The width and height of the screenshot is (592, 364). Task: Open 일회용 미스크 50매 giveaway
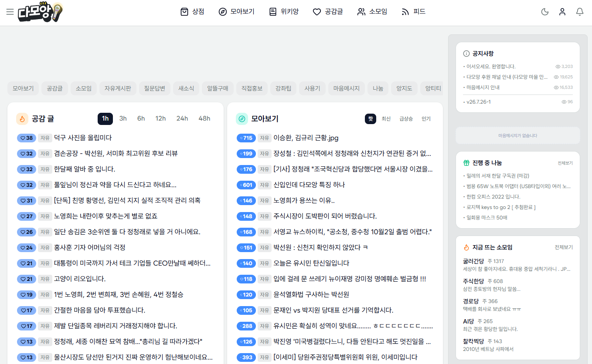point(487,218)
